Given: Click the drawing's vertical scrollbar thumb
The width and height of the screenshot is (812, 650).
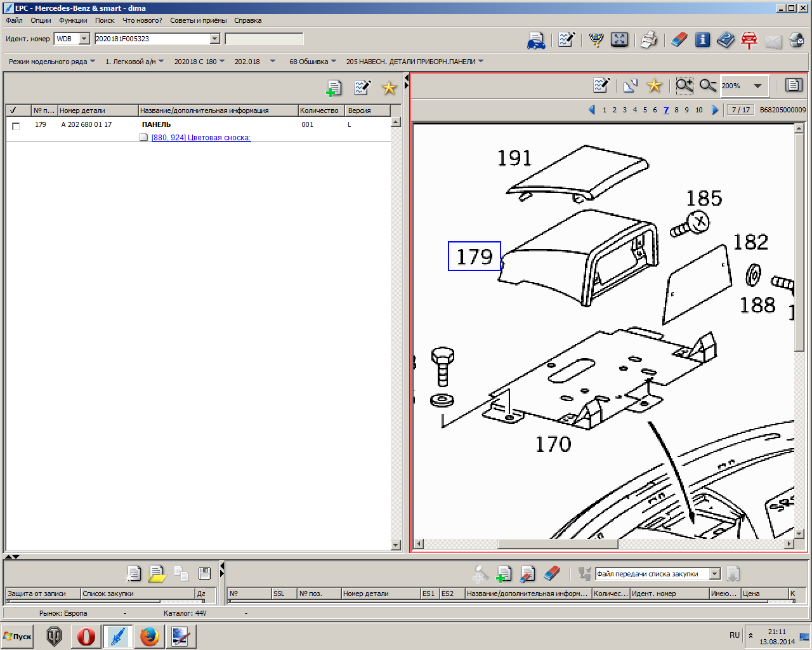Looking at the screenshot, I should point(799,242).
